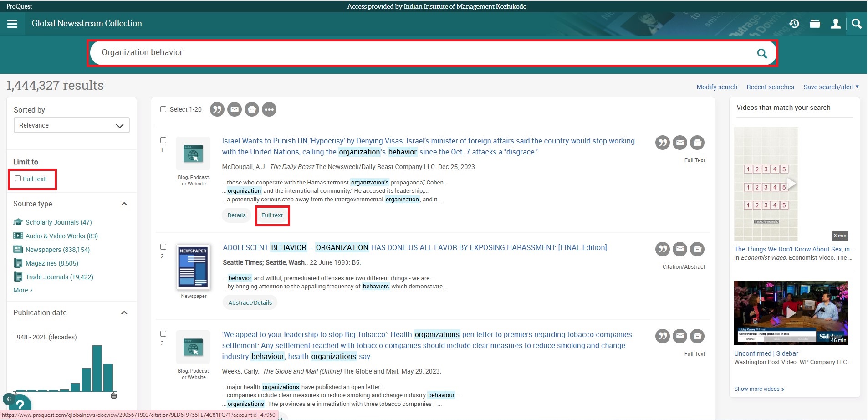Image resolution: width=868 pixels, height=420 pixels.
Task: Click the magnifier icon in search box
Action: (762, 53)
